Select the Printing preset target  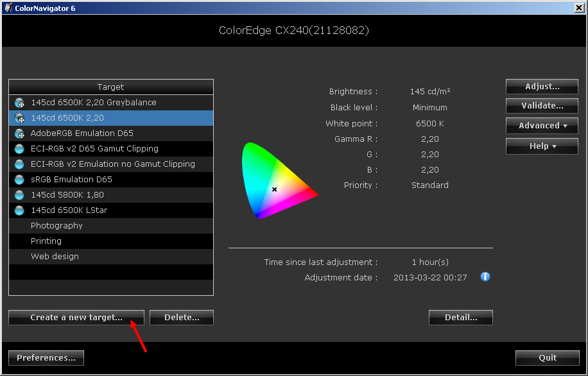[x=111, y=241]
